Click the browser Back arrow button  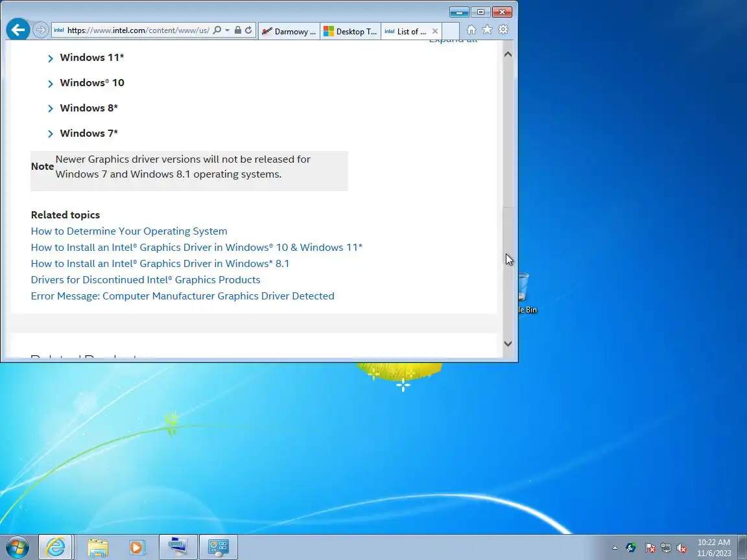18,30
